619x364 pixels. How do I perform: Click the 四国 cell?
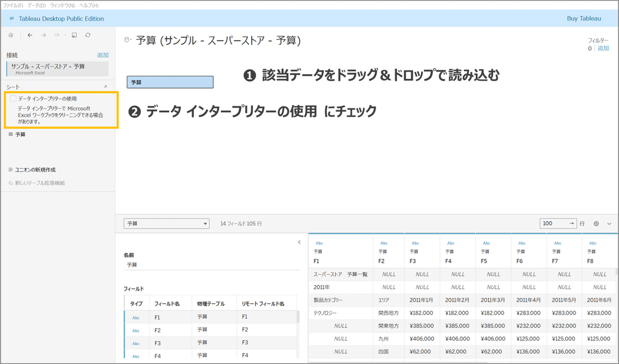[389, 352]
